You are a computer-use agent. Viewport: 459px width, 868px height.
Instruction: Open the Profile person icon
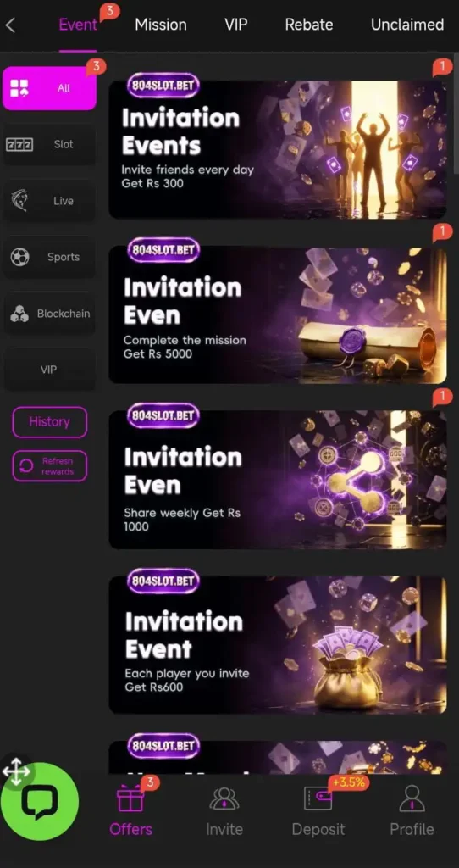(x=412, y=798)
